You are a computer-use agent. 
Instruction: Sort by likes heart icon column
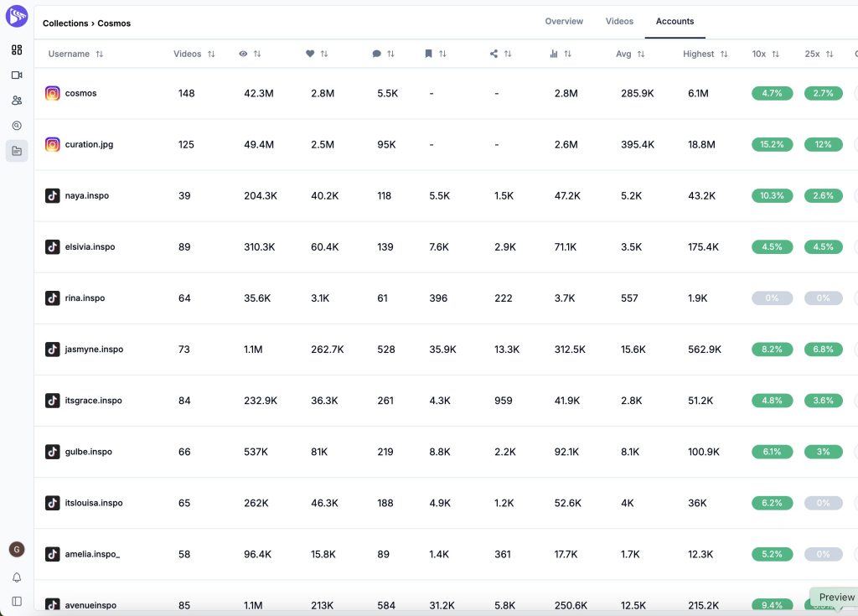click(x=316, y=54)
